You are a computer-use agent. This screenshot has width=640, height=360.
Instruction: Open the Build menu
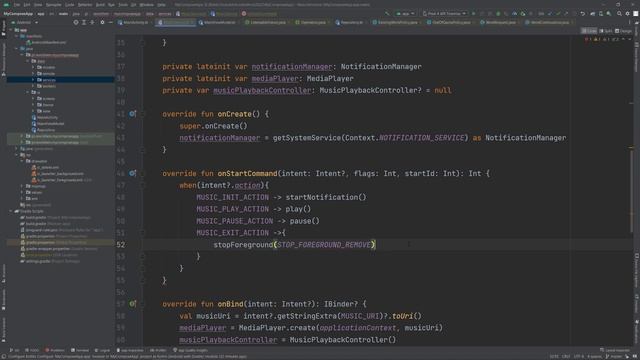click(100, 5)
